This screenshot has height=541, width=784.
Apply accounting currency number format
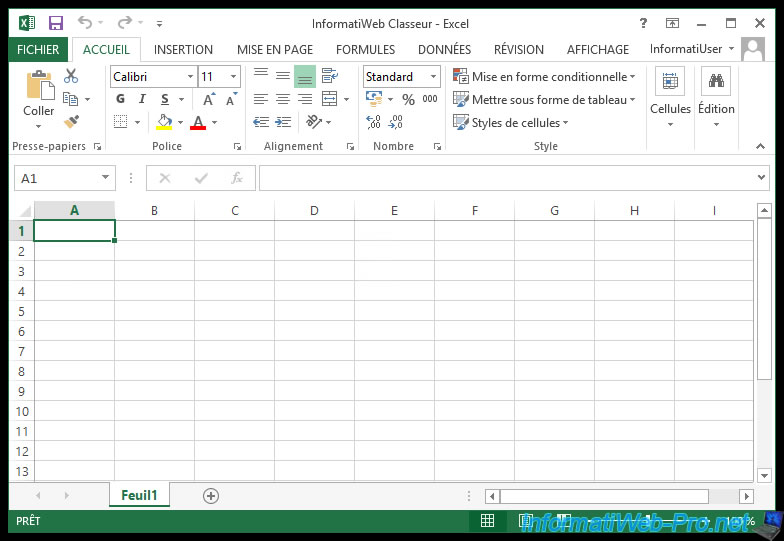pyautogui.click(x=374, y=98)
